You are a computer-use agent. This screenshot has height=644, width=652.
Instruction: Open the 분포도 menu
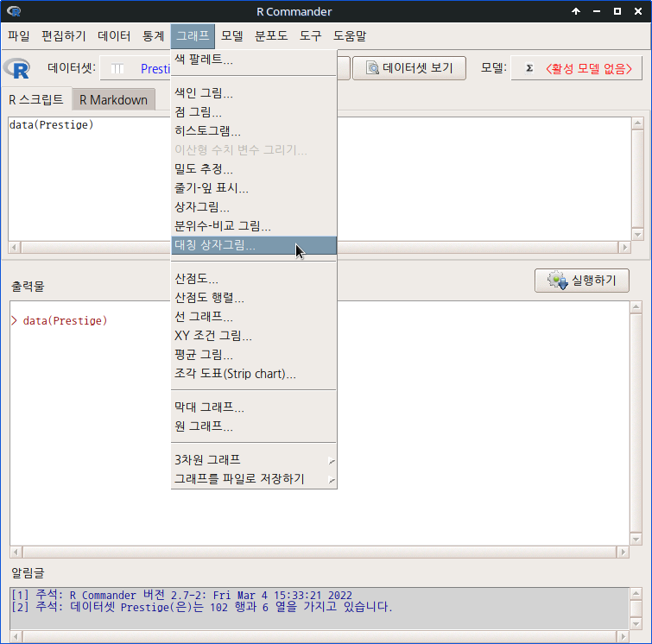point(271,35)
